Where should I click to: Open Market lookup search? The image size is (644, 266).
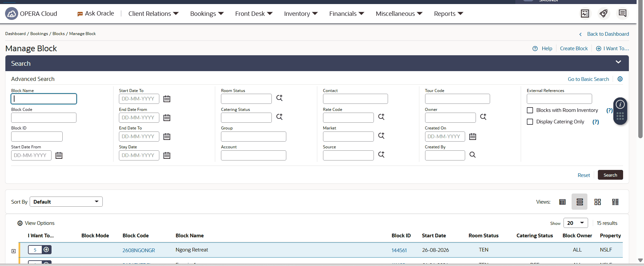point(381,136)
